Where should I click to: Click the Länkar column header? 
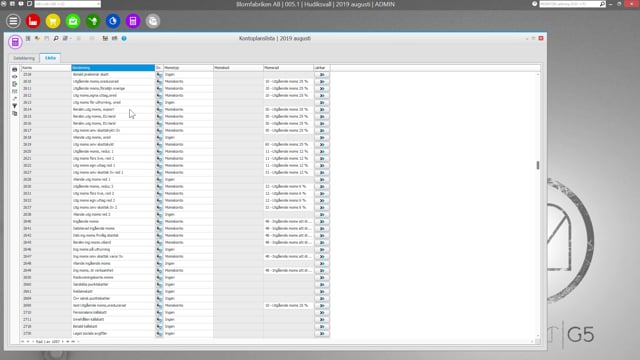[x=322, y=68]
